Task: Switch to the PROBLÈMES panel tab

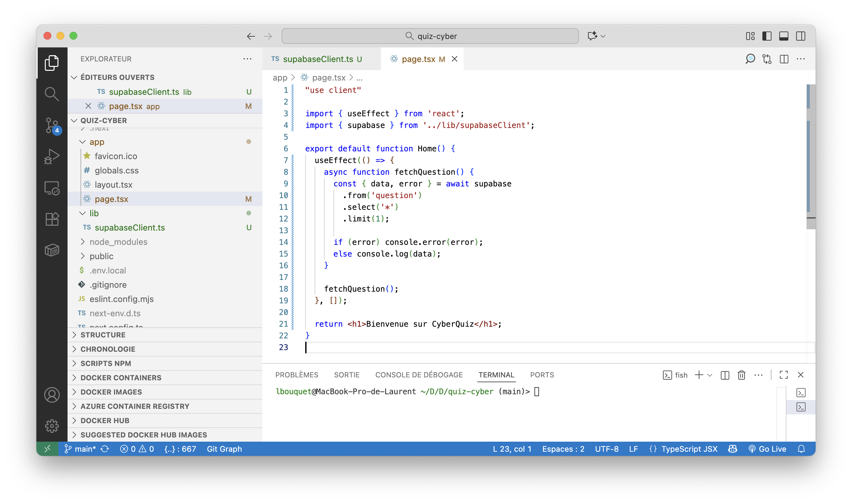Action: [296, 375]
